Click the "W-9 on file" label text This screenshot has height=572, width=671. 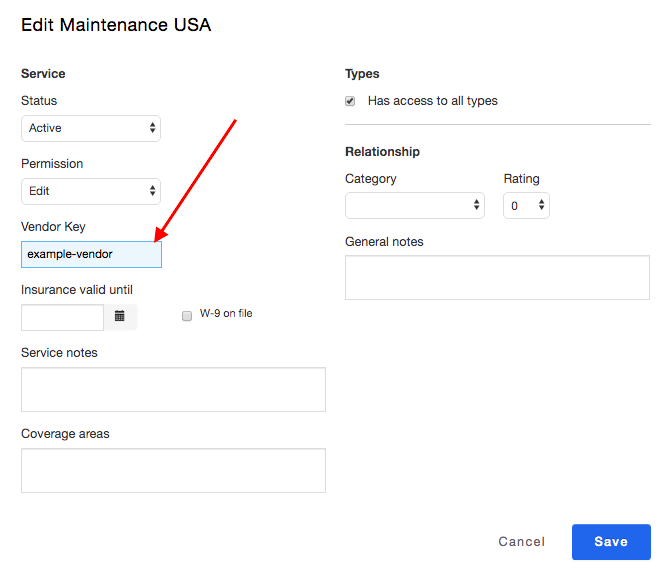coord(226,314)
